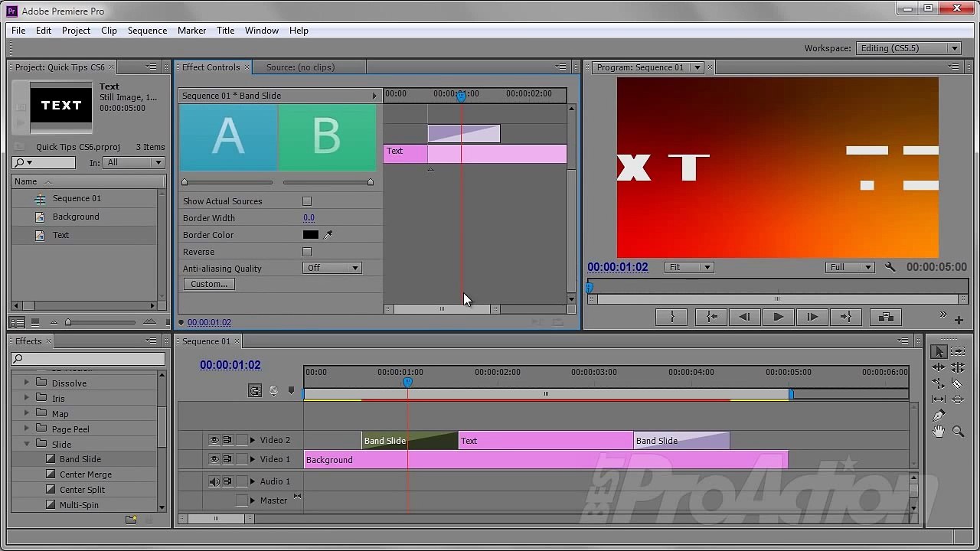Toggle Video 2 track output eye
This screenshot has height=551, width=980.
[x=214, y=440]
